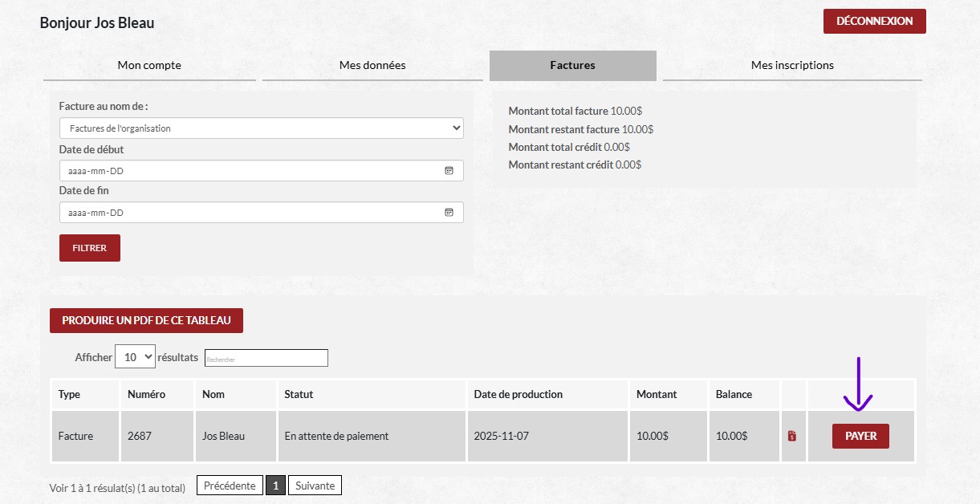Focus the Date de fin input field

tap(249, 213)
